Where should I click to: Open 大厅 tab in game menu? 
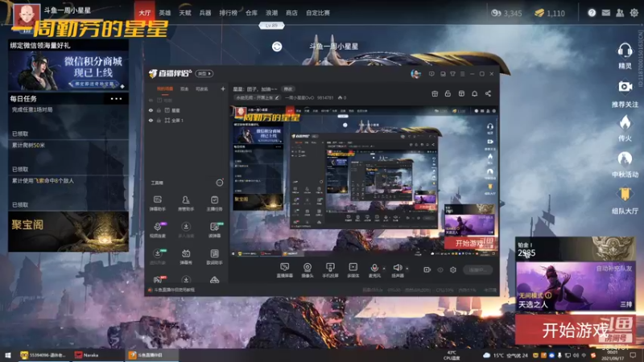coord(145,13)
